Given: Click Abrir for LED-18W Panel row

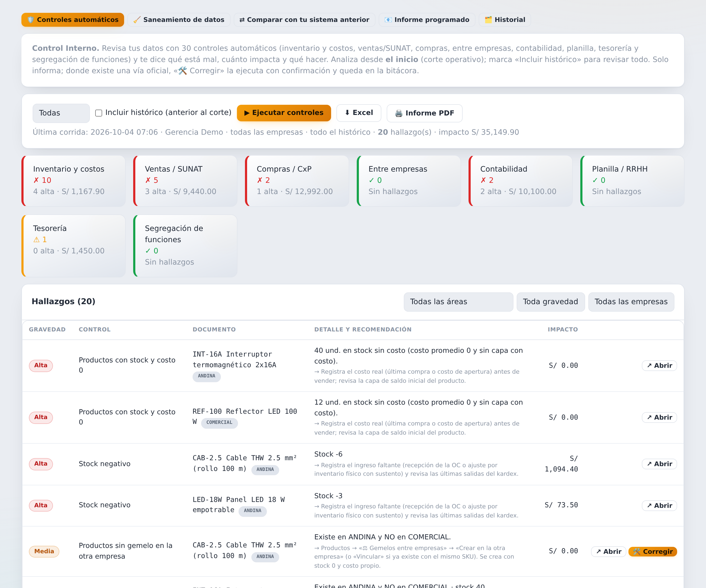Looking at the screenshot, I should click(659, 506).
